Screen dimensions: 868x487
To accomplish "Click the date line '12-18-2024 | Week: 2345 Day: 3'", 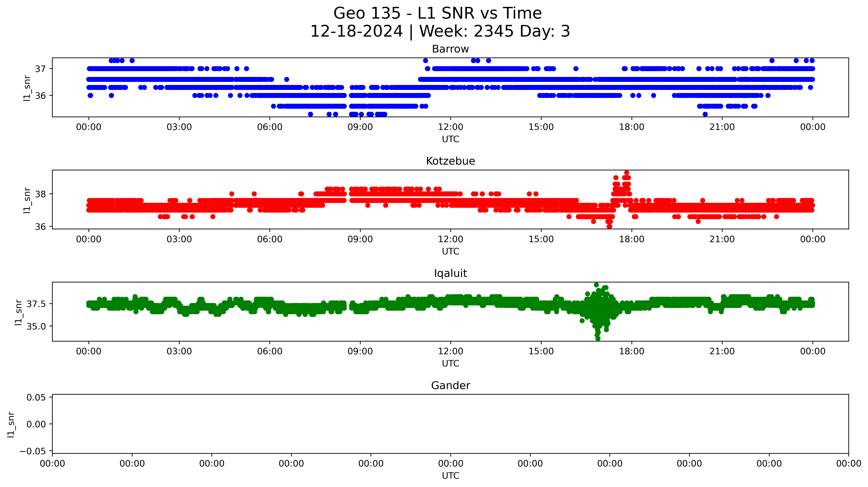I will tap(440, 31).
